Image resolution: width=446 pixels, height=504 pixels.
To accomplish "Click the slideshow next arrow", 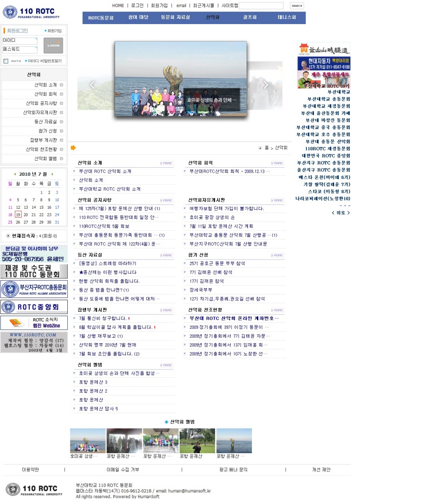I will [x=266, y=85].
